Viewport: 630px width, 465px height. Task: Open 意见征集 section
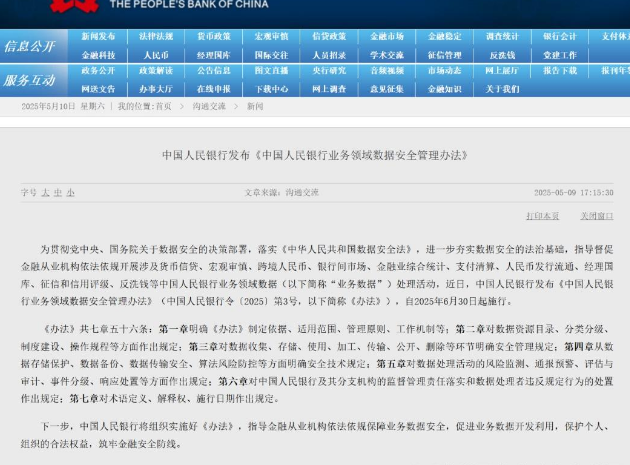387,89
